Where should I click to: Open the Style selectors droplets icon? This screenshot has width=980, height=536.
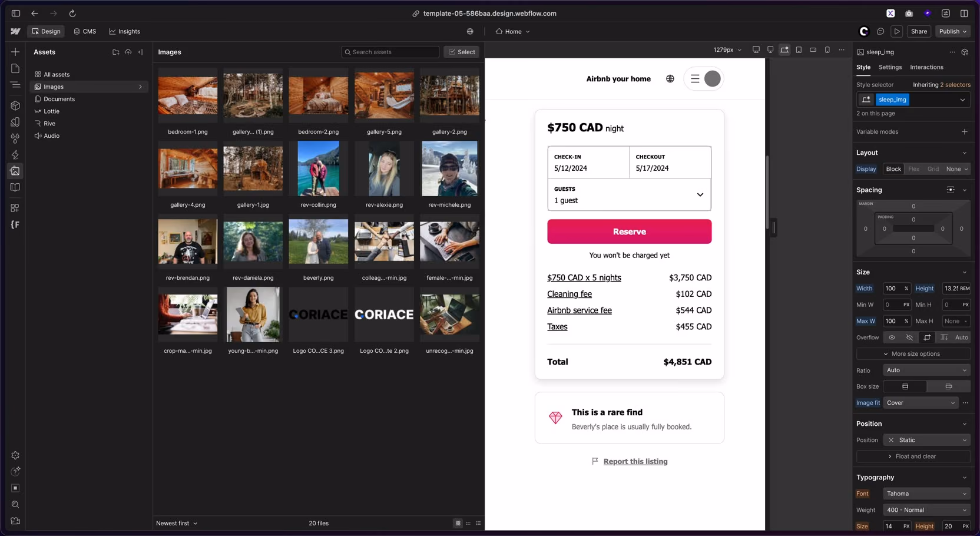[15, 138]
